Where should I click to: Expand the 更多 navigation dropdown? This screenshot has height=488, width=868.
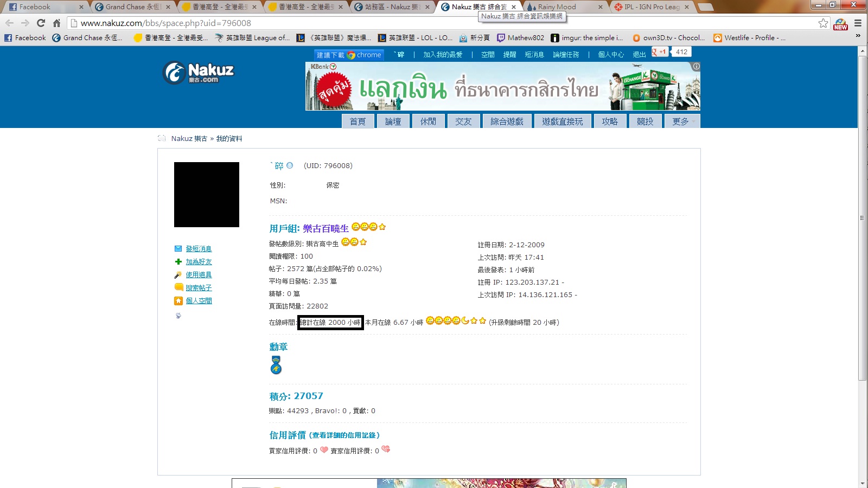click(682, 121)
